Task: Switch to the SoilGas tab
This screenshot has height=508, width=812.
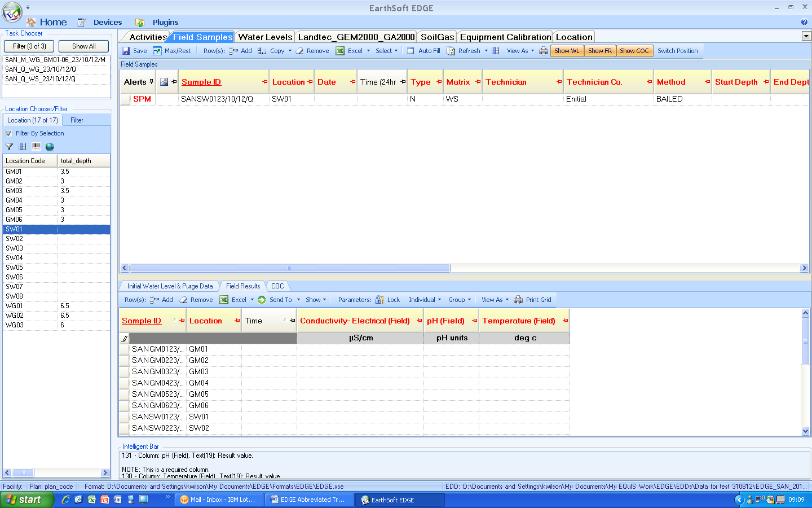Action: pos(437,37)
